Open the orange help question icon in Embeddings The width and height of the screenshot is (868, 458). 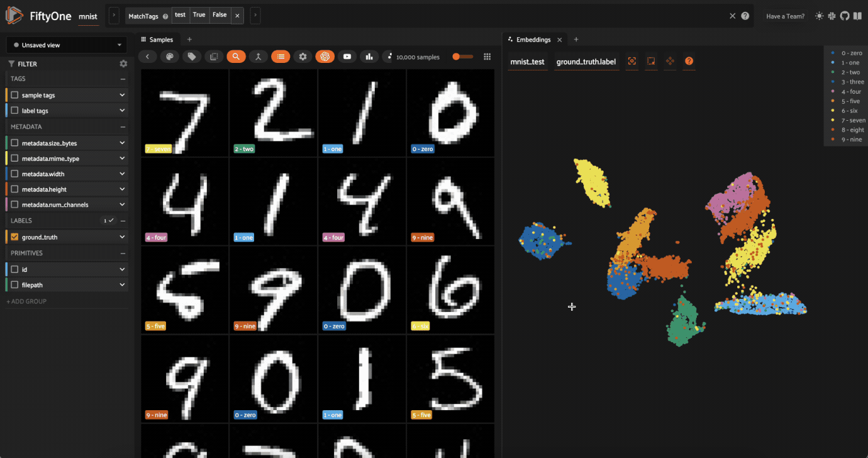pyautogui.click(x=689, y=61)
